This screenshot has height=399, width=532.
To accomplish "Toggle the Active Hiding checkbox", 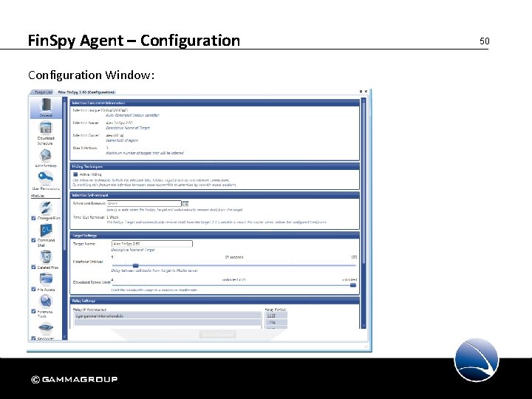I will [75, 174].
